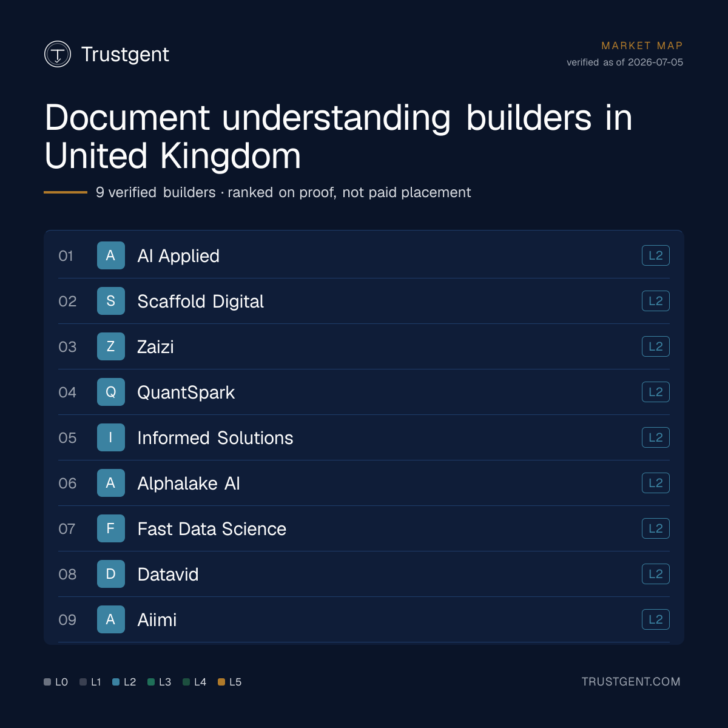Click the Trustgent brand name text
Image resolution: width=728 pixels, height=728 pixels.
tap(125, 54)
